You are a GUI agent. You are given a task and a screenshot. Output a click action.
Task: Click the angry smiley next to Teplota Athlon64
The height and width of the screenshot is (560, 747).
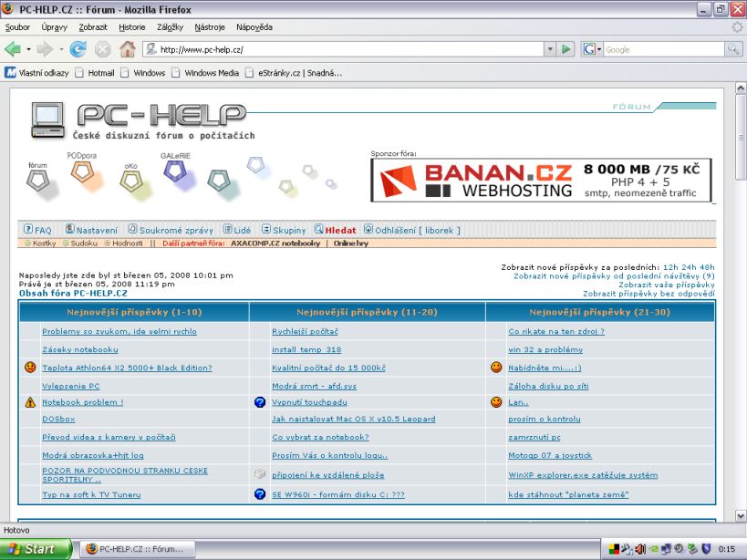click(x=30, y=368)
